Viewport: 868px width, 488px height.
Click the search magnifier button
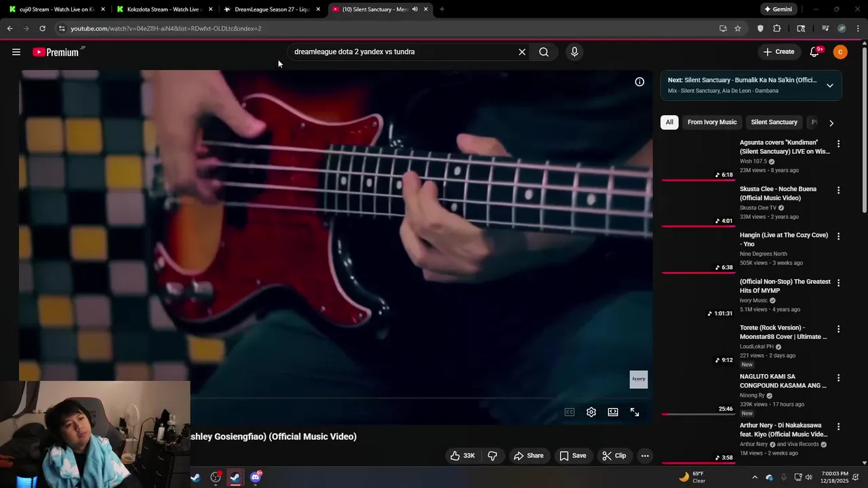pos(544,52)
